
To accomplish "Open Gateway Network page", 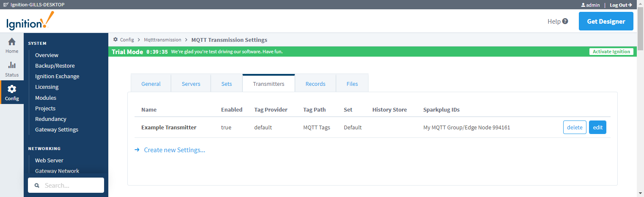I will (57, 171).
